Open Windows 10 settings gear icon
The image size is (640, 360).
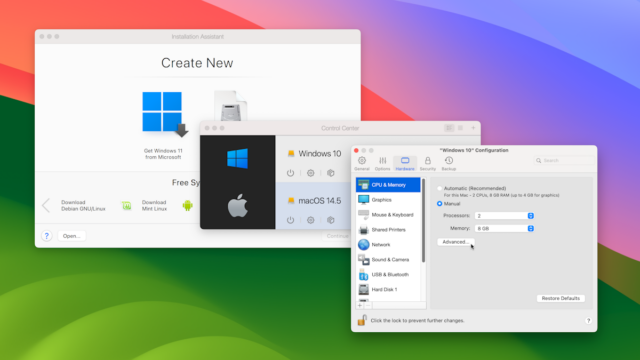click(x=311, y=173)
